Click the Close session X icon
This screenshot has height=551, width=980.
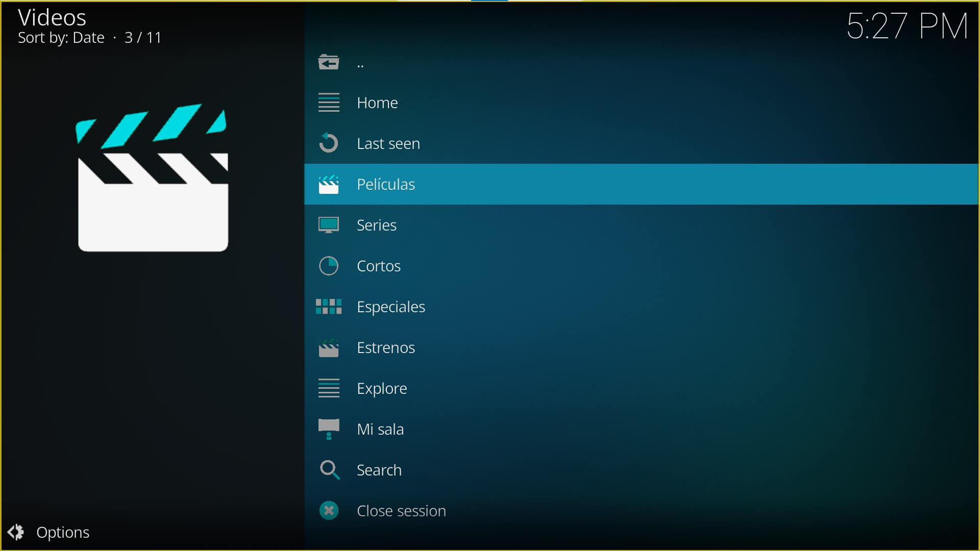(x=328, y=511)
